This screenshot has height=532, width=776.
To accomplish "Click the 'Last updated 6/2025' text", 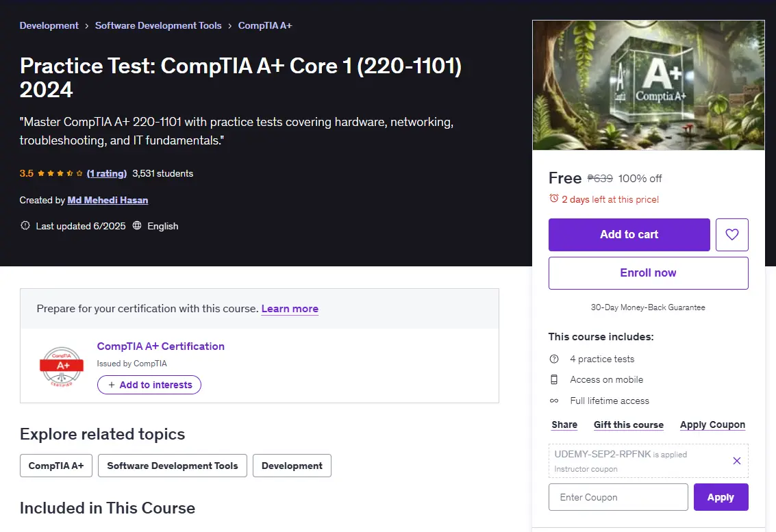I will [81, 226].
